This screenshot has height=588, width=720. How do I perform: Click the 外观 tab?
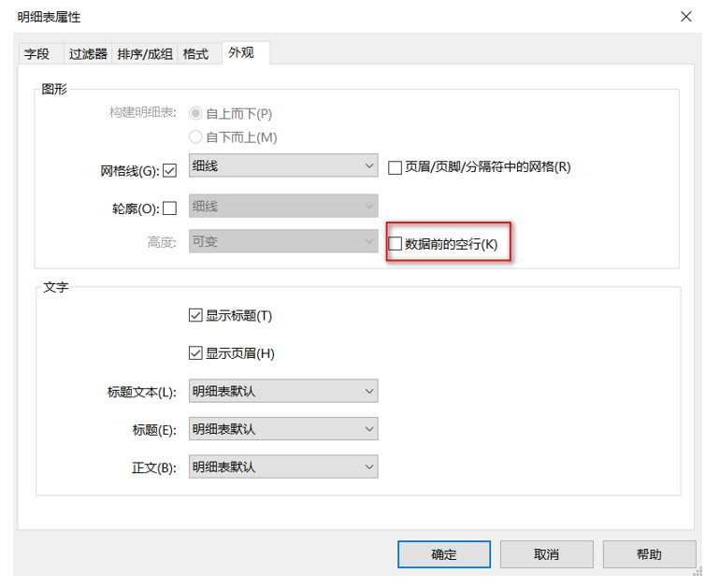point(241,53)
